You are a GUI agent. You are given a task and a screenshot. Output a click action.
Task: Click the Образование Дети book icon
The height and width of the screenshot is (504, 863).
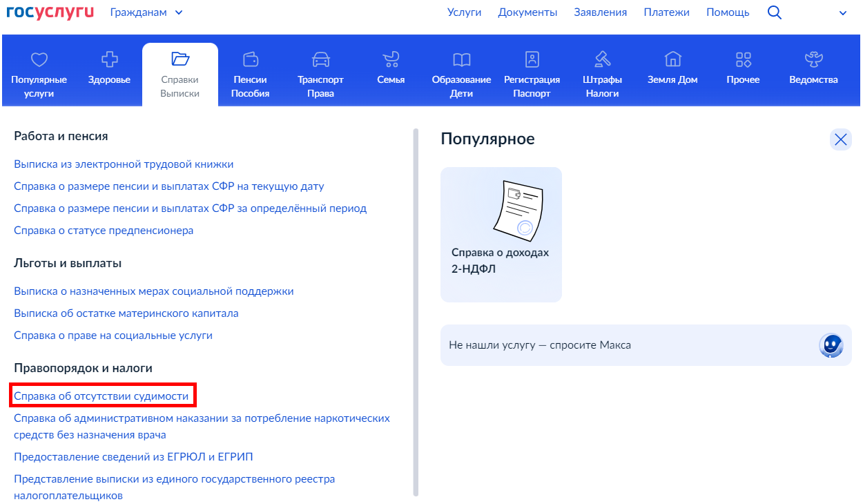coord(461,59)
